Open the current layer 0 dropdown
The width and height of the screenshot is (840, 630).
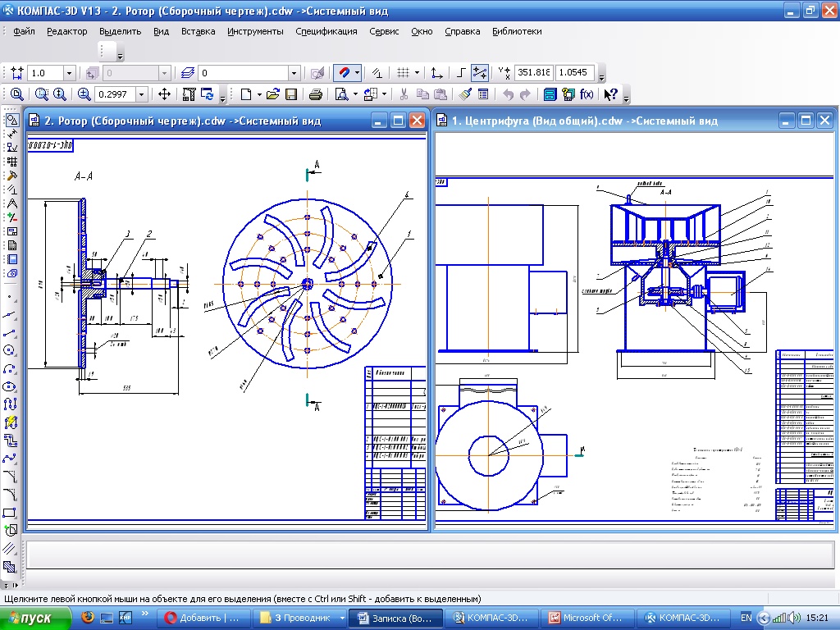(294, 73)
